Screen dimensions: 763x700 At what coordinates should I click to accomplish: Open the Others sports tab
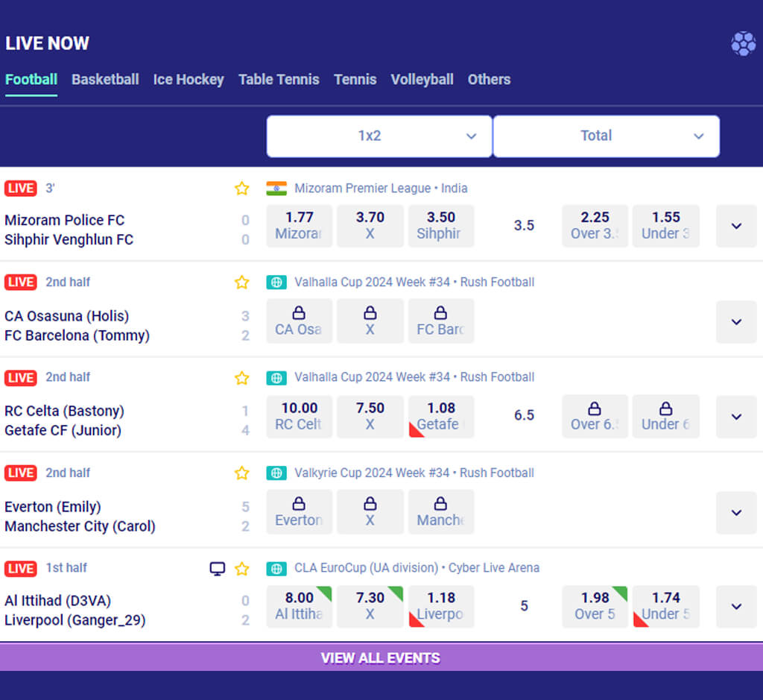489,79
